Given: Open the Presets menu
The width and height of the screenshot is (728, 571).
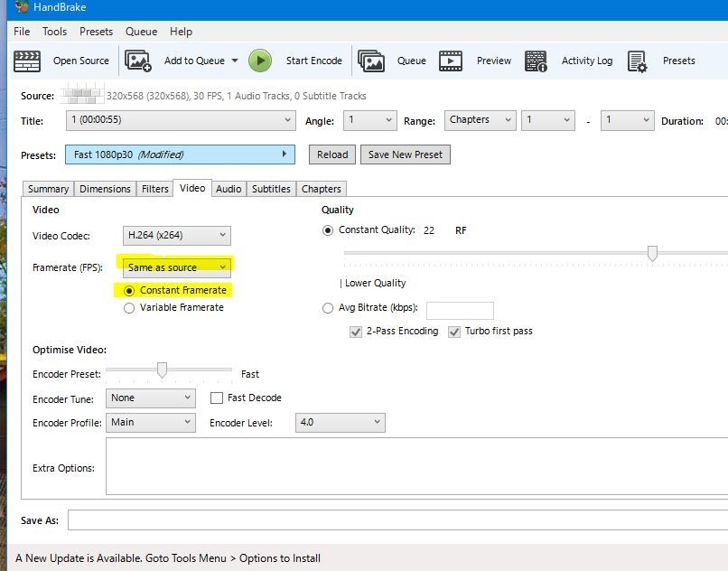Looking at the screenshot, I should pyautogui.click(x=96, y=32).
